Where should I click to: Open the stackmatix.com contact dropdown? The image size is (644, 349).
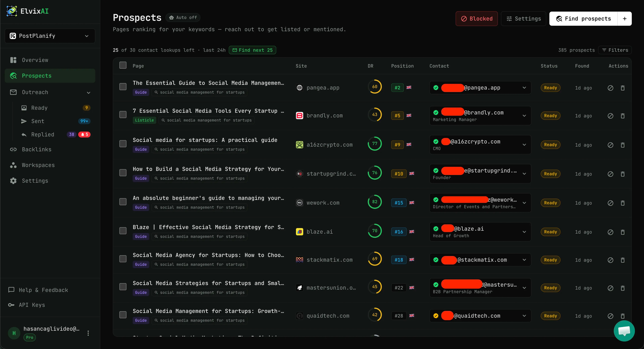[524, 260]
